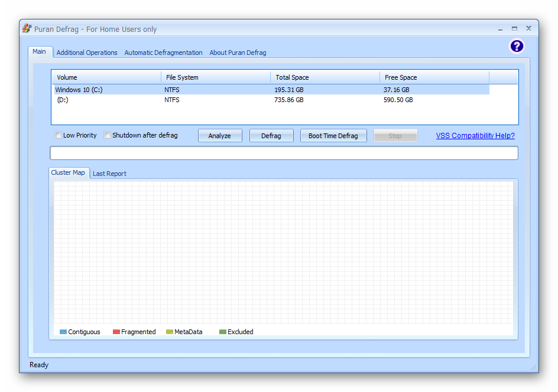Open the About Puran Defrag tab
The height and width of the screenshot is (392, 558).
238,53
